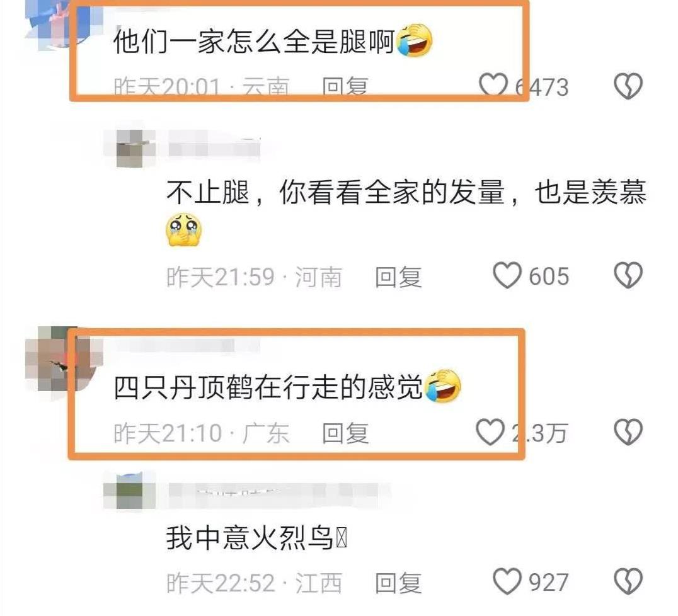This screenshot has width=678, height=616.
Task: Select the comment text 四只丹顶鹤在行走的感觉
Action: click(x=268, y=387)
